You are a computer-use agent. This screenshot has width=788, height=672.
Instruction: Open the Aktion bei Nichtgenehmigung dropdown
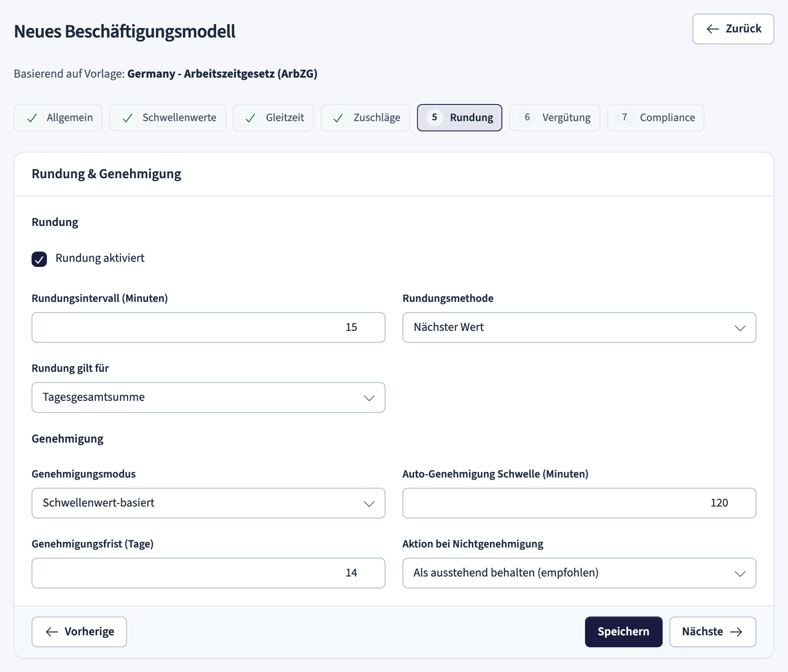click(579, 573)
